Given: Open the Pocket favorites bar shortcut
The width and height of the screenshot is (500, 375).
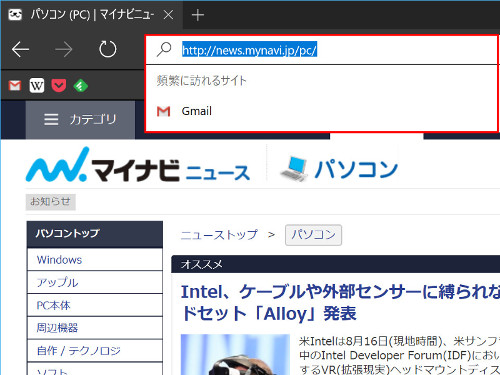Looking at the screenshot, I should click(59, 86).
